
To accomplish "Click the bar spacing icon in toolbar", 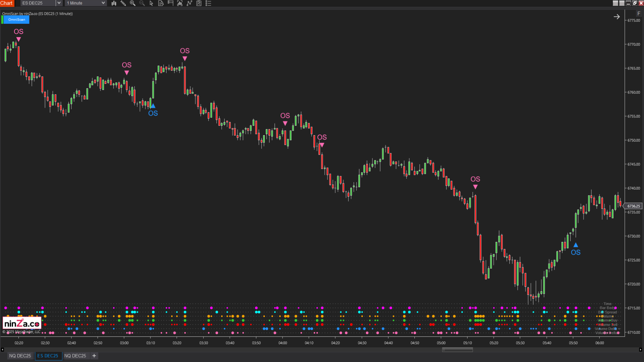I will click(x=180, y=3).
